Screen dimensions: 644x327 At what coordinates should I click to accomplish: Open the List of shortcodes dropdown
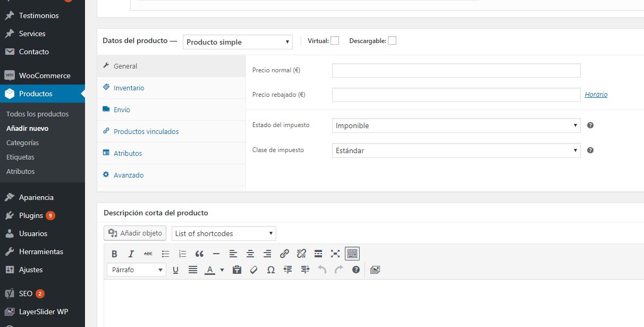click(x=224, y=233)
